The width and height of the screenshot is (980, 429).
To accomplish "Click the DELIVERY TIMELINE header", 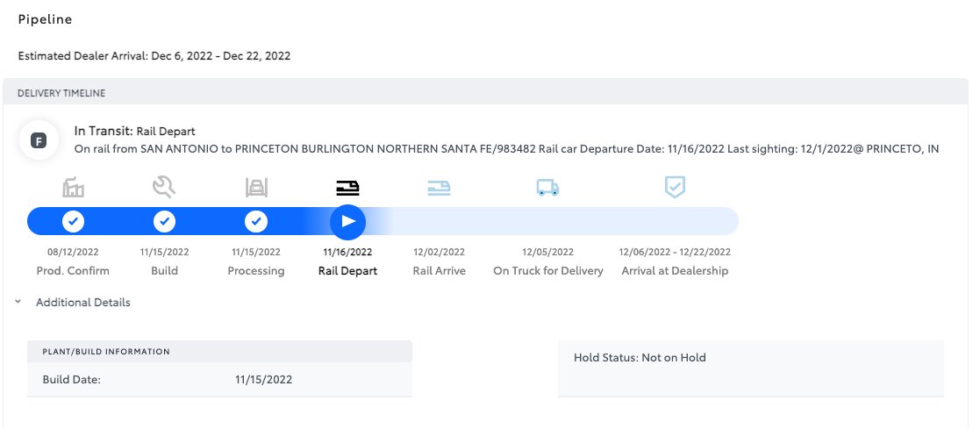I will pos(61,93).
